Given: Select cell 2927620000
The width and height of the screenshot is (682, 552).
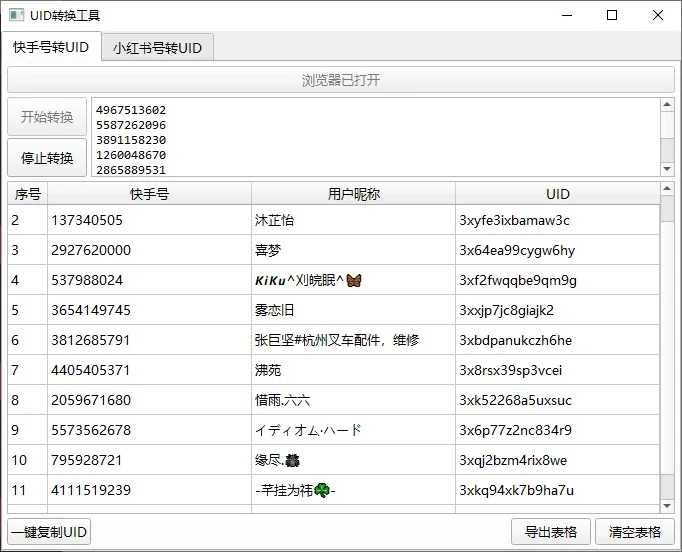Looking at the screenshot, I should pyautogui.click(x=149, y=250).
